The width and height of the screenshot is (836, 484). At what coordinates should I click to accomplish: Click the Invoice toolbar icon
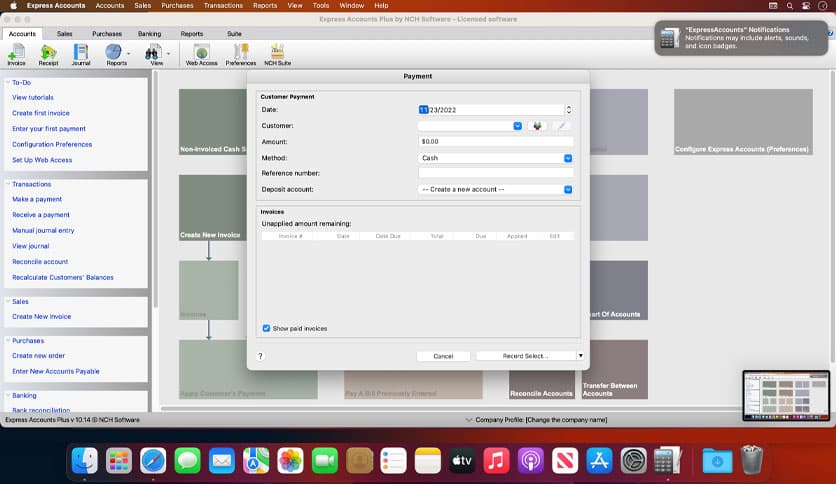[x=16, y=53]
